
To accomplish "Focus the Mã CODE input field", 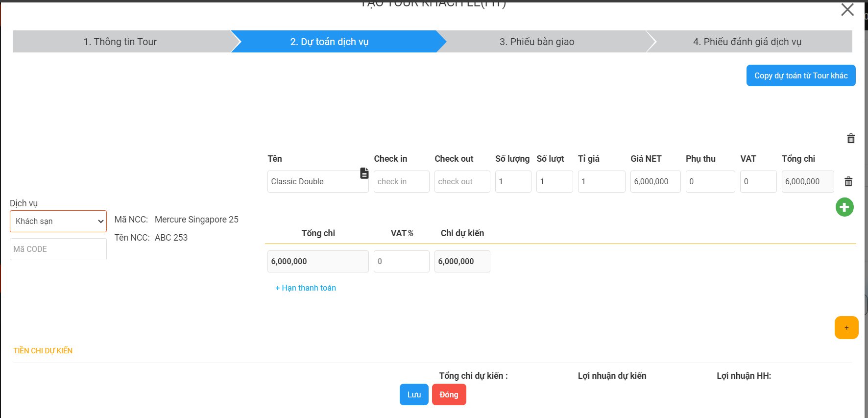I will (x=58, y=249).
